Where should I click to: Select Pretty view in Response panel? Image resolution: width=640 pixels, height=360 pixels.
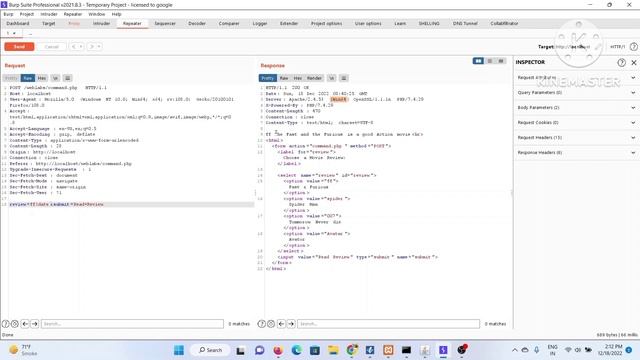[268, 78]
